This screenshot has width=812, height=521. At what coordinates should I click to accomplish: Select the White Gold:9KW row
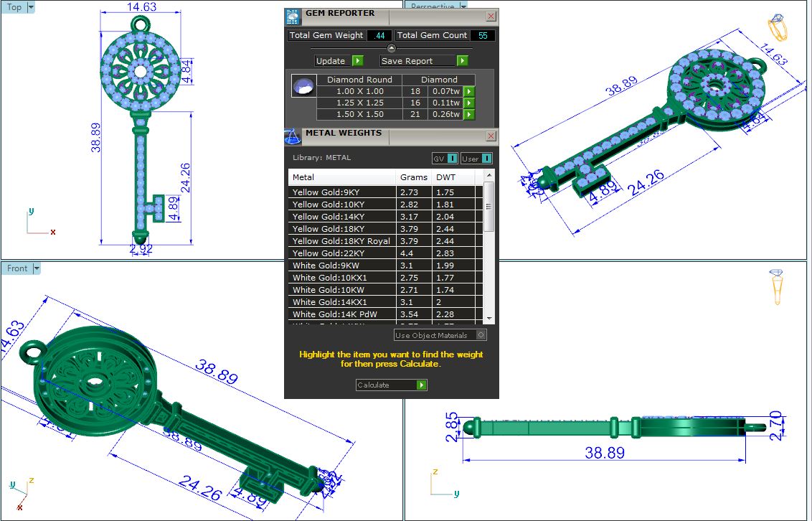(x=386, y=265)
